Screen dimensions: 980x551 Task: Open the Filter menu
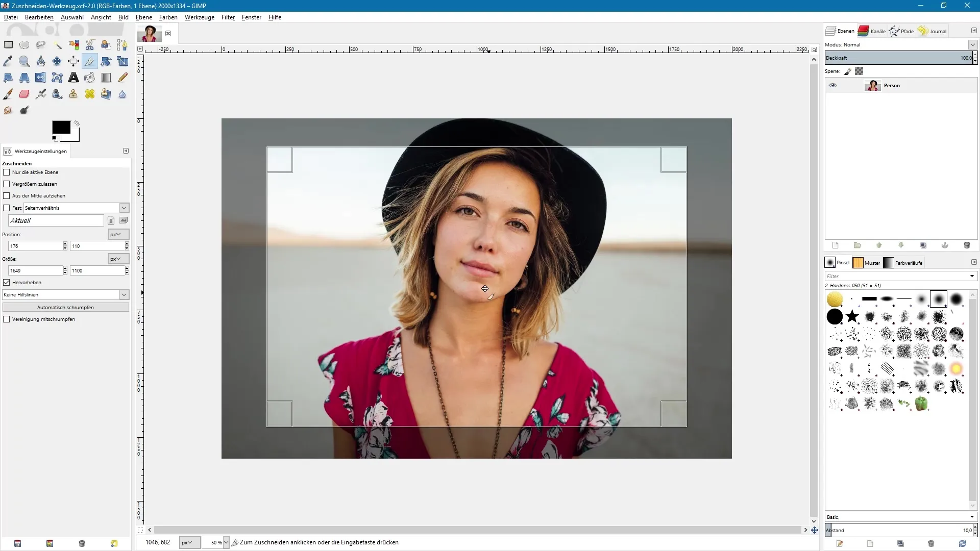point(228,17)
